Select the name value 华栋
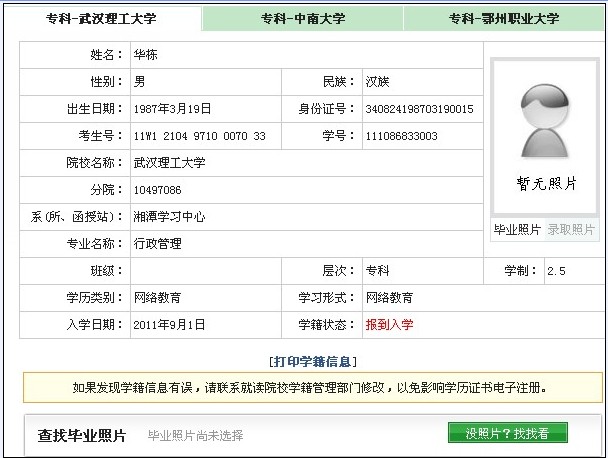Image resolution: width=608 pixels, height=458 pixels. [x=145, y=55]
